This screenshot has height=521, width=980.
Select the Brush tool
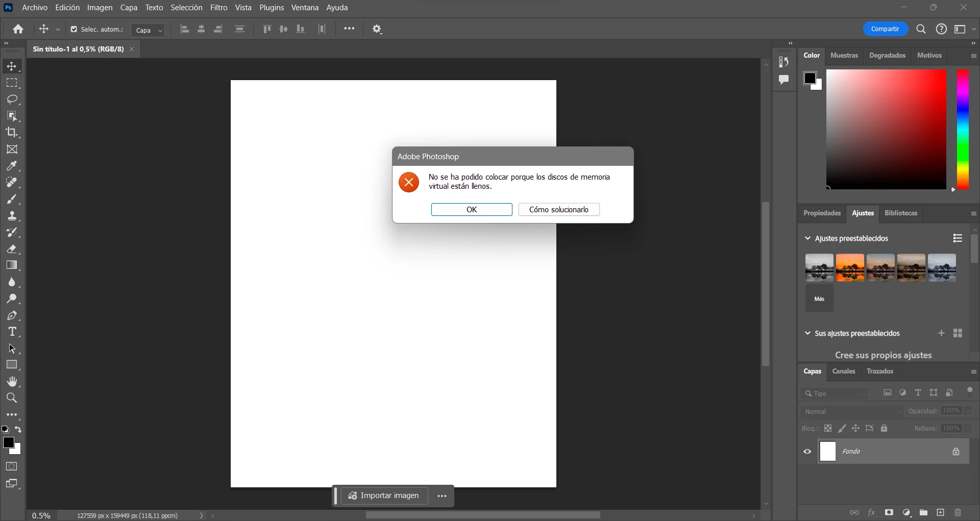tap(12, 199)
